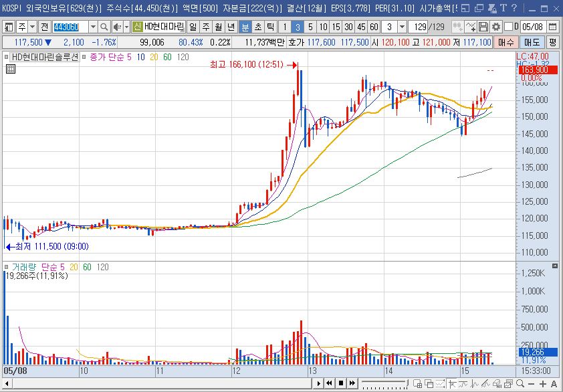The image size is (563, 392).
Task: Click the green 신 badge icon
Action: click(137, 27)
